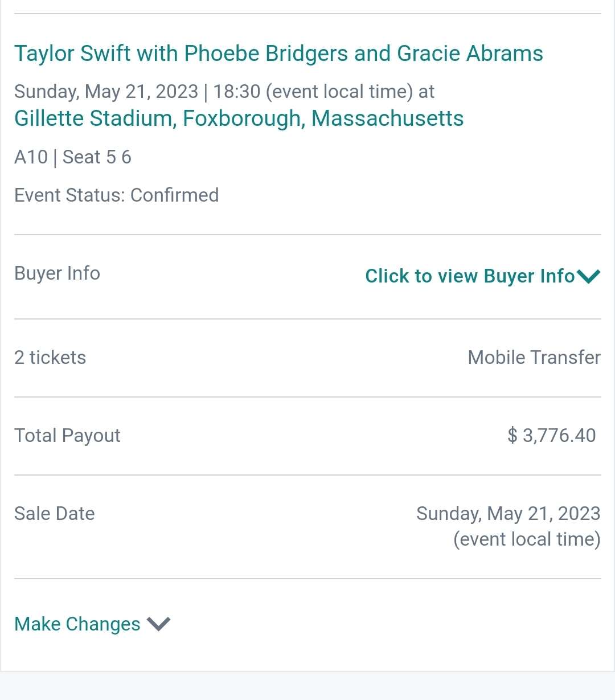The image size is (615, 700).
Task: Open the Taylor Swift event title link
Action: click(278, 54)
